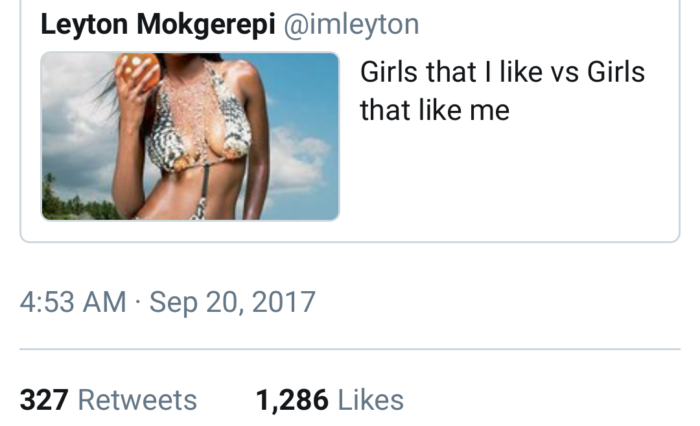Click the dot separator between time and date
Viewport: 700px width, 426px height.
click(x=138, y=302)
